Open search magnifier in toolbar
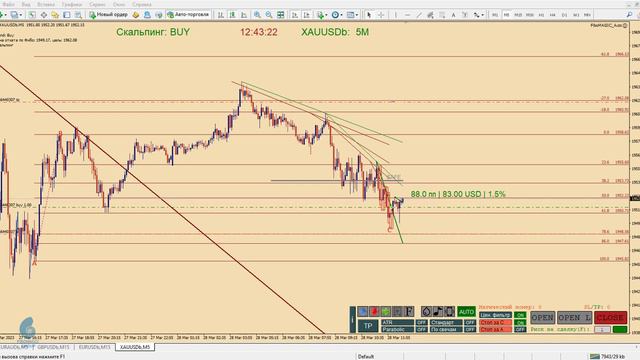This screenshot has width=640, height=360. pyautogui.click(x=629, y=15)
